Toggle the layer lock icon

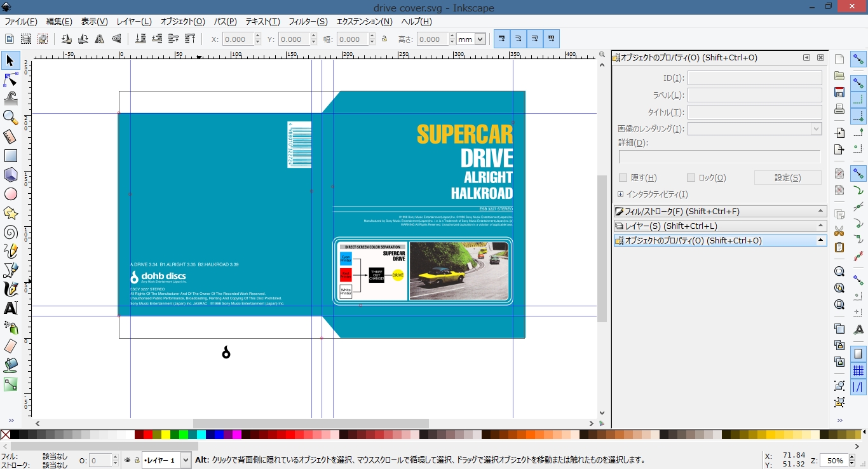136,460
